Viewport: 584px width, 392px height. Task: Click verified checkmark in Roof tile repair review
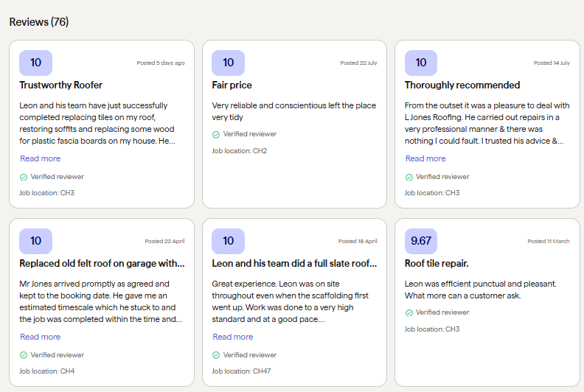tap(409, 312)
